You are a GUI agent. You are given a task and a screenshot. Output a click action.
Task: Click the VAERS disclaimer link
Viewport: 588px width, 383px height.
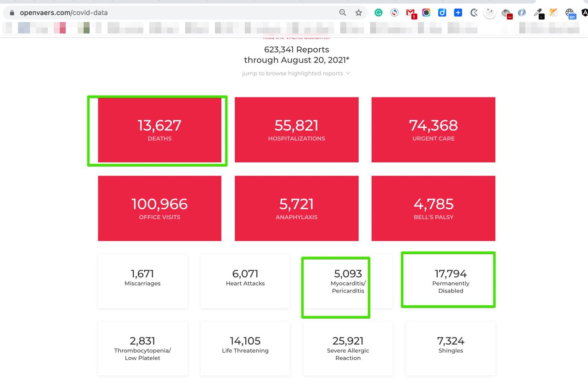click(296, 38)
